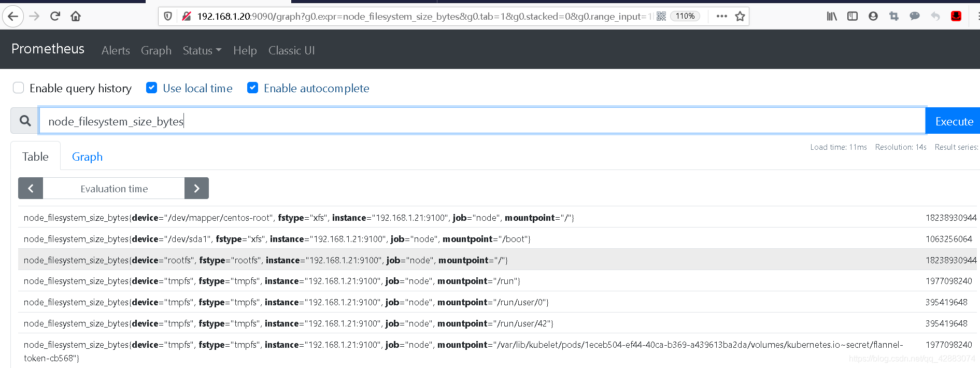Click the Resolution 14s text
980x368 pixels.
tap(901, 147)
